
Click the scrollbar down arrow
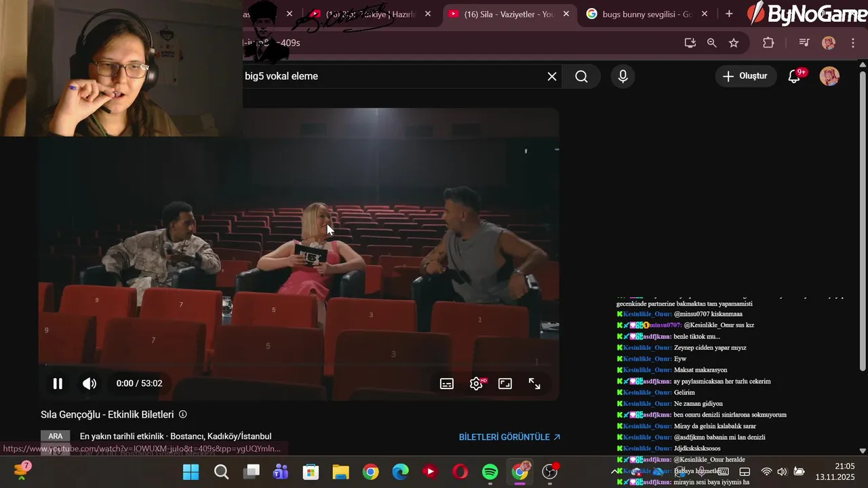(x=863, y=451)
